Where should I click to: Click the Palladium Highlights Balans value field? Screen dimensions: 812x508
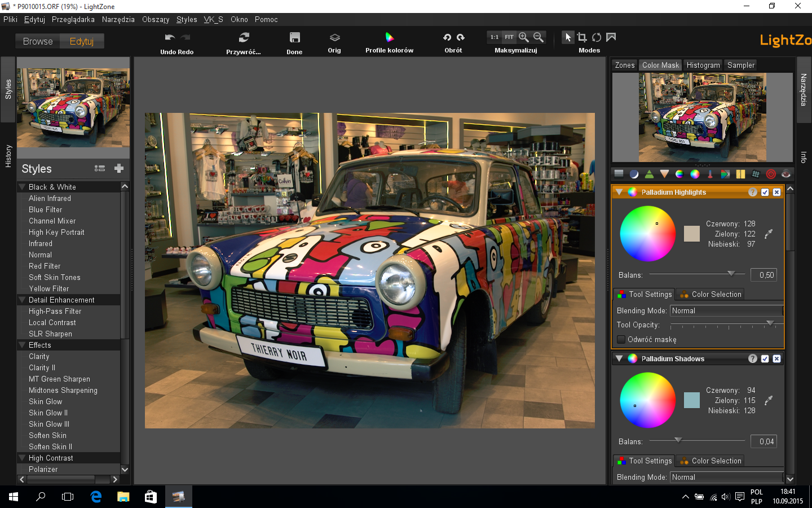(x=764, y=275)
